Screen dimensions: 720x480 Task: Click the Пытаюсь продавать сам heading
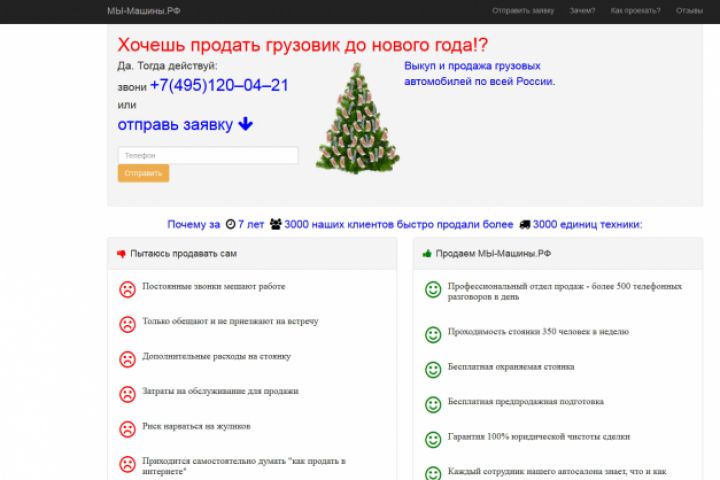[x=183, y=254]
